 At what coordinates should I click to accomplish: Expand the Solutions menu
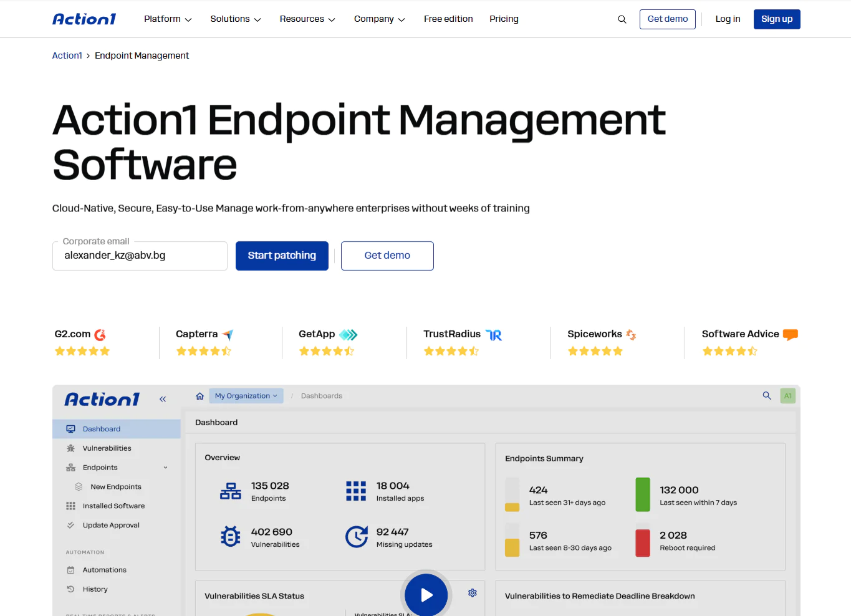point(236,19)
